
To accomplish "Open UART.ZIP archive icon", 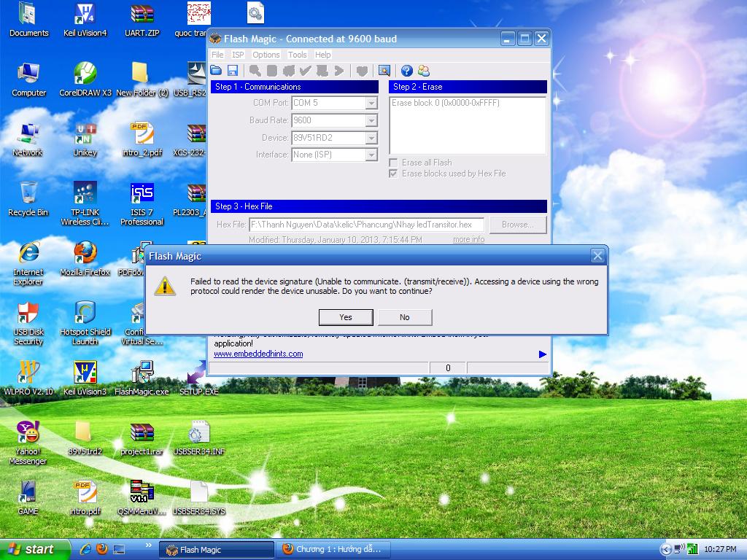I will point(142,20).
